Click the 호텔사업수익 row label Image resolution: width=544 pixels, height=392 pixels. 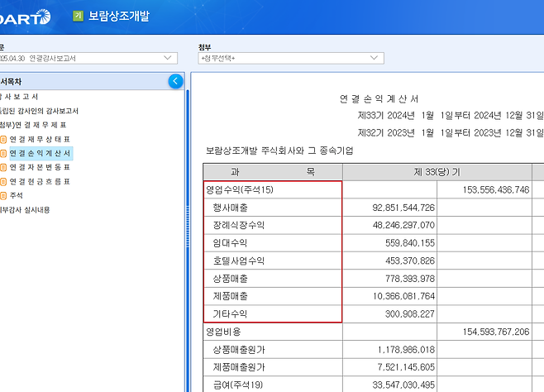point(239,261)
